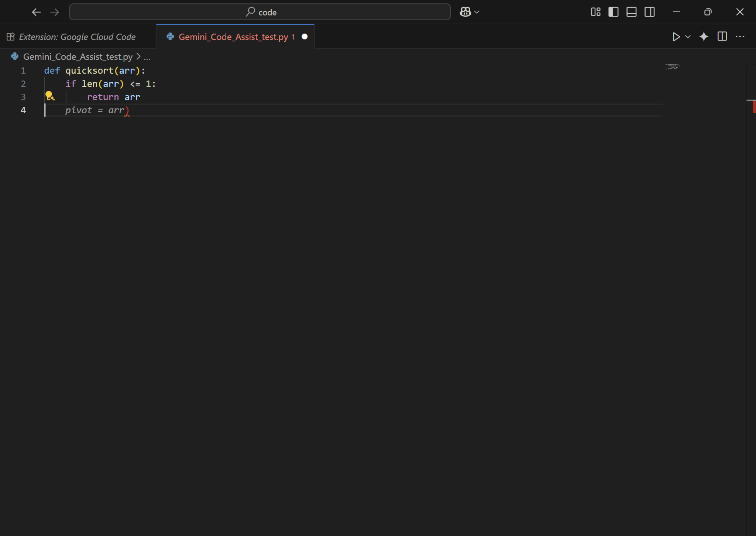Go back with the left arrow
Screen dimensions: 756x536
36,12
